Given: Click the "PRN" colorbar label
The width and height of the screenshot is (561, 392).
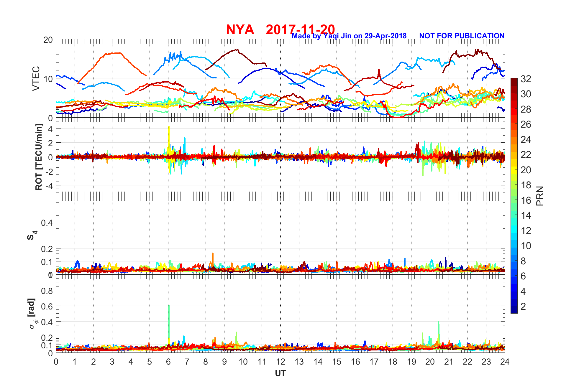Looking at the screenshot, I should tap(540, 196).
